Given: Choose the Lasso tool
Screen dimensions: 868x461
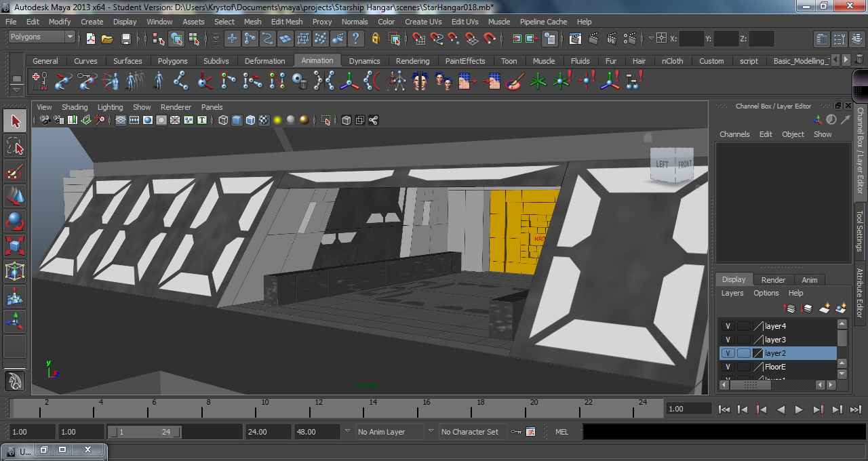Looking at the screenshot, I should pos(14,146).
